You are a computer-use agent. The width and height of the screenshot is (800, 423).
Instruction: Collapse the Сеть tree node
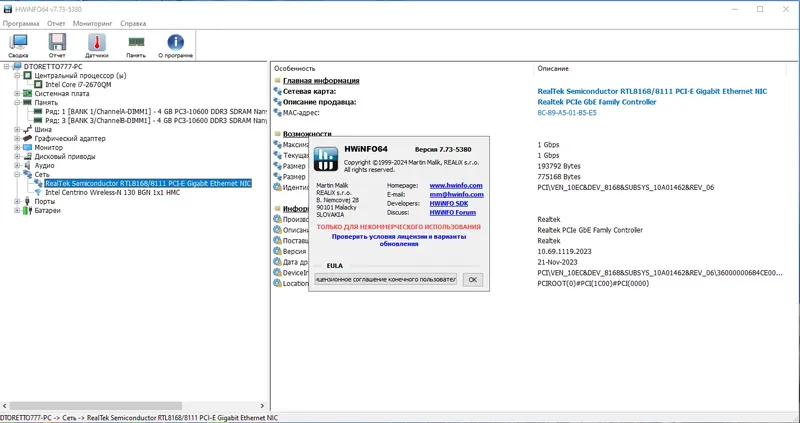[x=17, y=175]
